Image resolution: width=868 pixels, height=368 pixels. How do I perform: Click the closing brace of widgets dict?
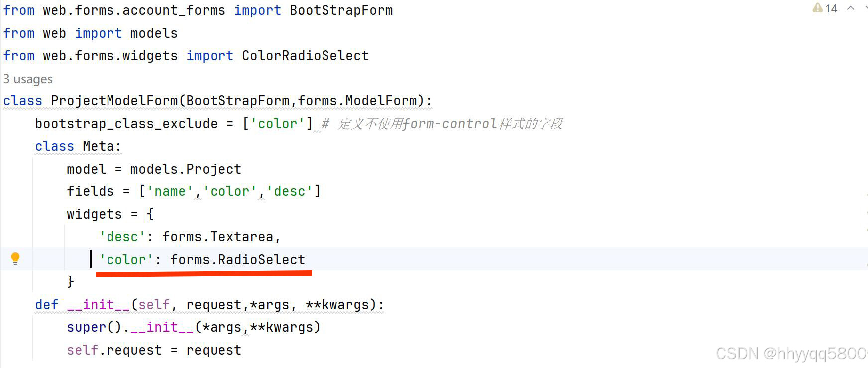[70, 282]
